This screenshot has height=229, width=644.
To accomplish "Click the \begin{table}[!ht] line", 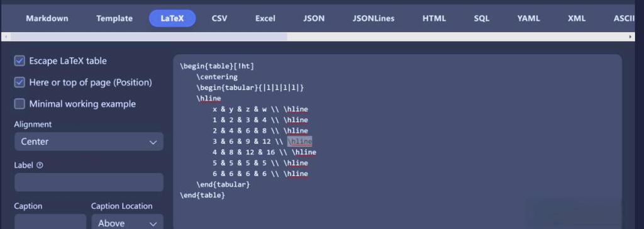I will [218, 66].
